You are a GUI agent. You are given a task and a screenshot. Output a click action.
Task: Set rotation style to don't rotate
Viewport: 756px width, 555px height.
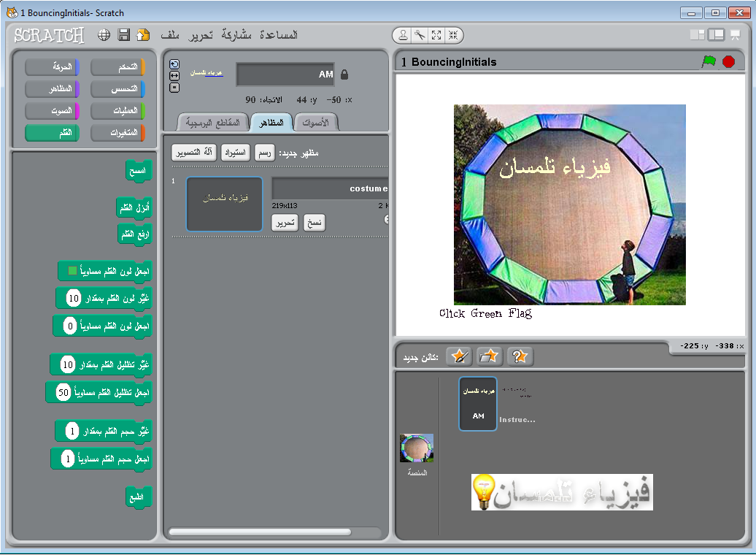pos(174,88)
